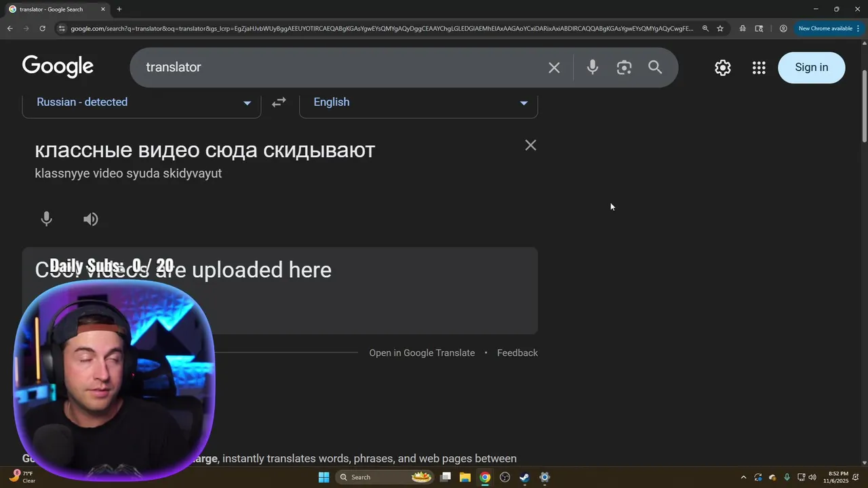Open OBS Studio from taskbar
This screenshot has height=488, width=868.
pos(505,477)
